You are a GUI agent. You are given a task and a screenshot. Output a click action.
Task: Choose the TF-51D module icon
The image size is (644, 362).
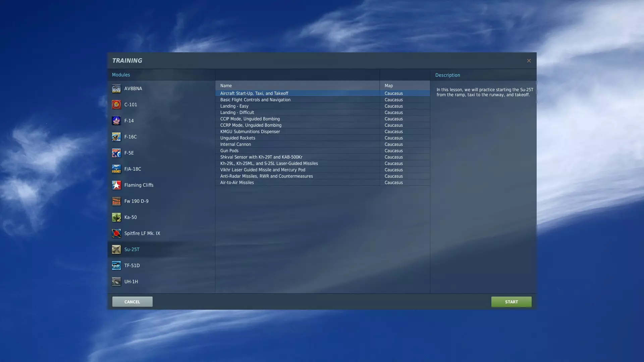pos(116,266)
